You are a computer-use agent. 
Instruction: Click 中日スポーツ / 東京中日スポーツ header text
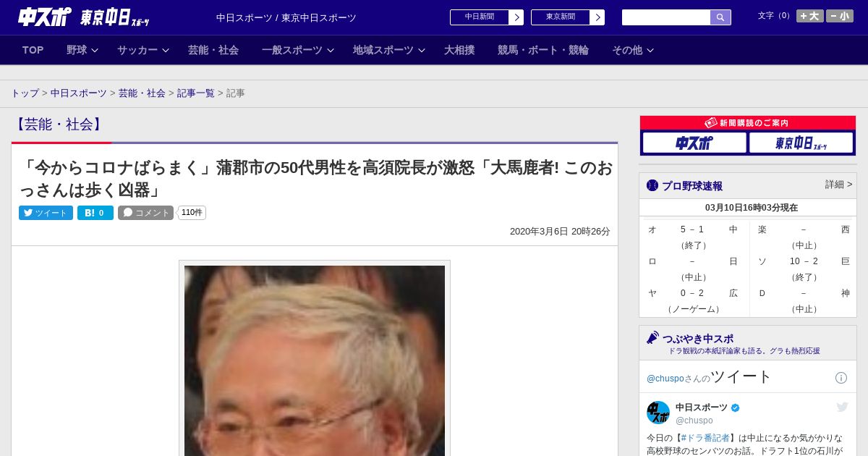click(x=286, y=18)
